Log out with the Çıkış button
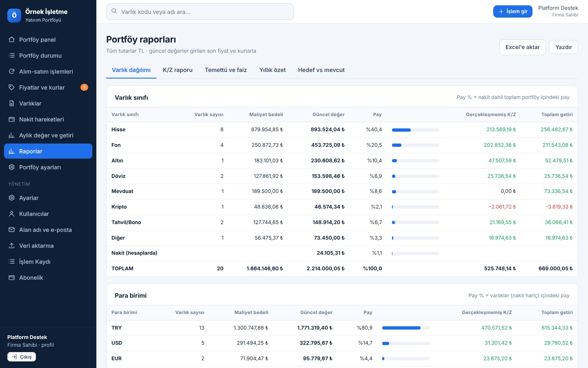The image size is (588, 368). [x=22, y=357]
